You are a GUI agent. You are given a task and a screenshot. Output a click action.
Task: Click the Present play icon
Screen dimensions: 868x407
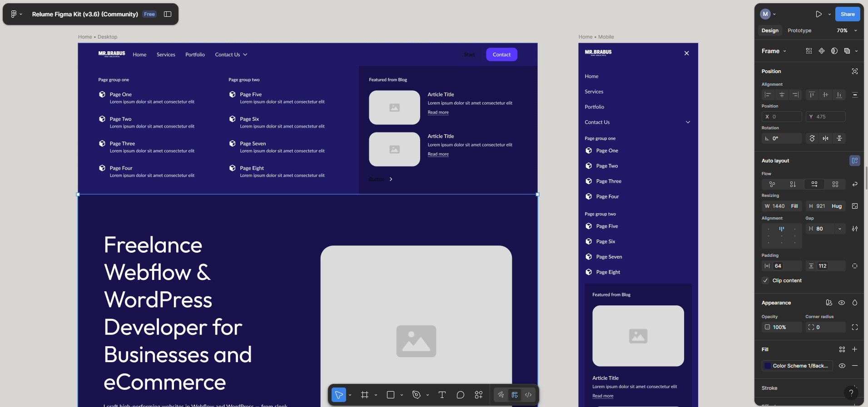818,14
